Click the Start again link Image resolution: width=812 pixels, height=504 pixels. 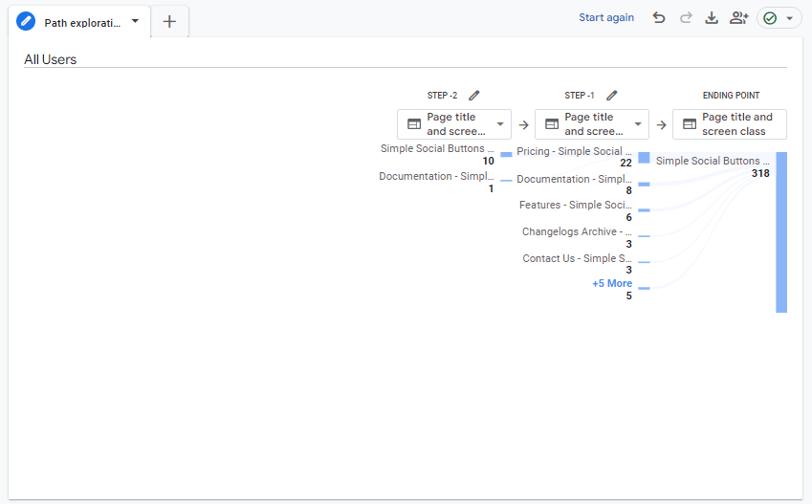pos(606,17)
